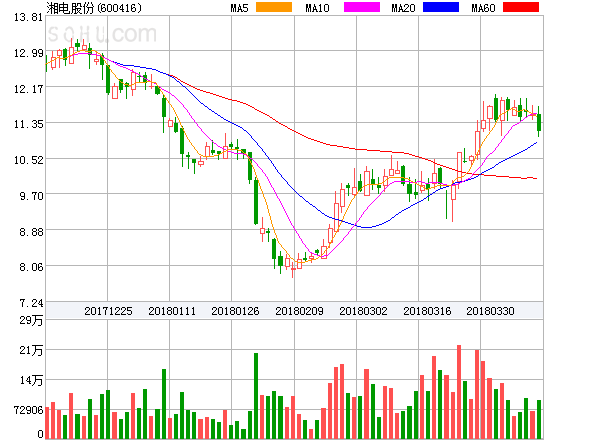Screen dimensions: 600x440
Task: Click the 8.06 price axis label
Action: pyautogui.click(x=31, y=267)
